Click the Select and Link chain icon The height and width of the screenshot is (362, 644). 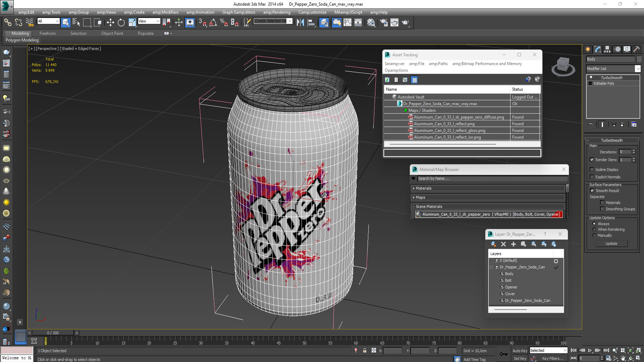point(8,22)
